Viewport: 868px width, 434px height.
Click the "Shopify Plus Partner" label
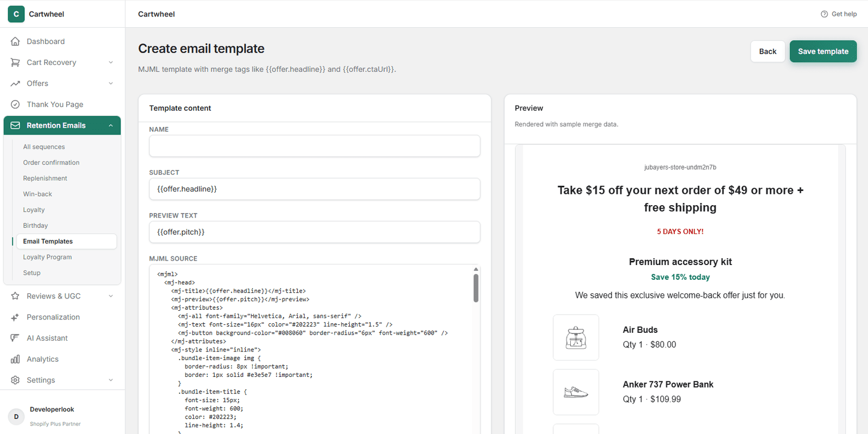(55, 424)
